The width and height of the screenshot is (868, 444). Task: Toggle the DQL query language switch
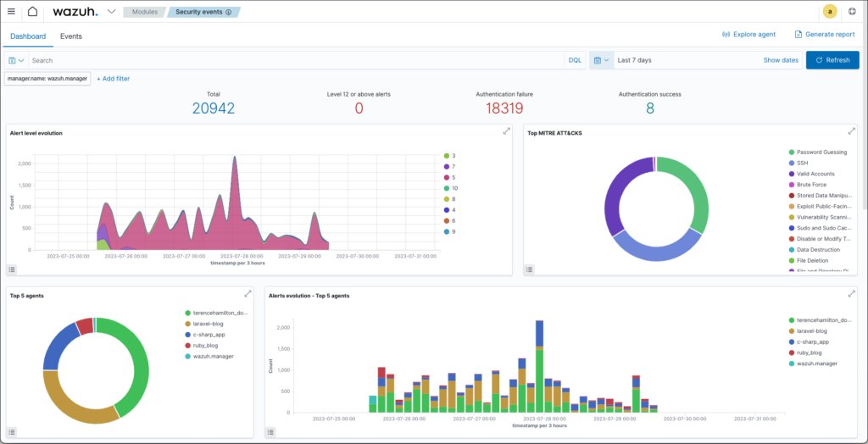click(x=576, y=60)
